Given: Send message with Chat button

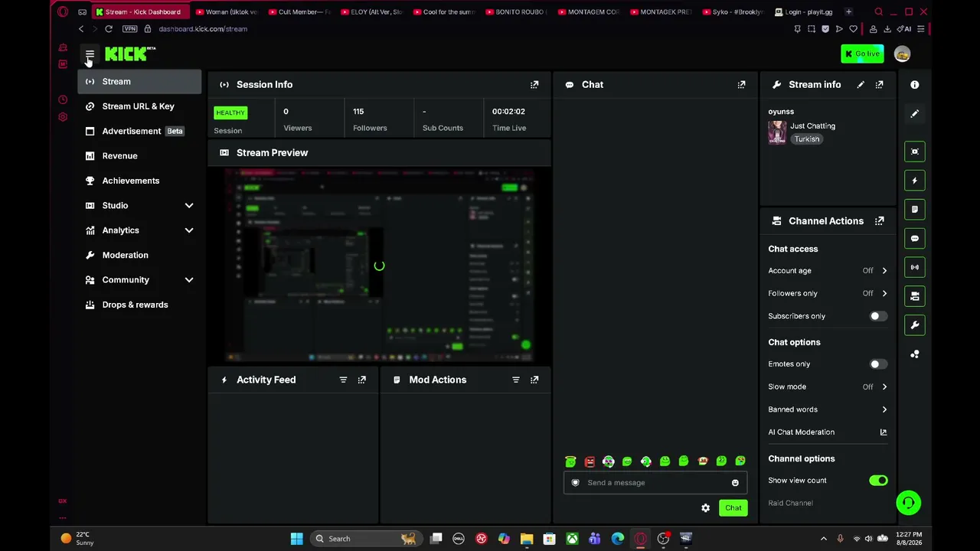Looking at the screenshot, I should 733,508.
